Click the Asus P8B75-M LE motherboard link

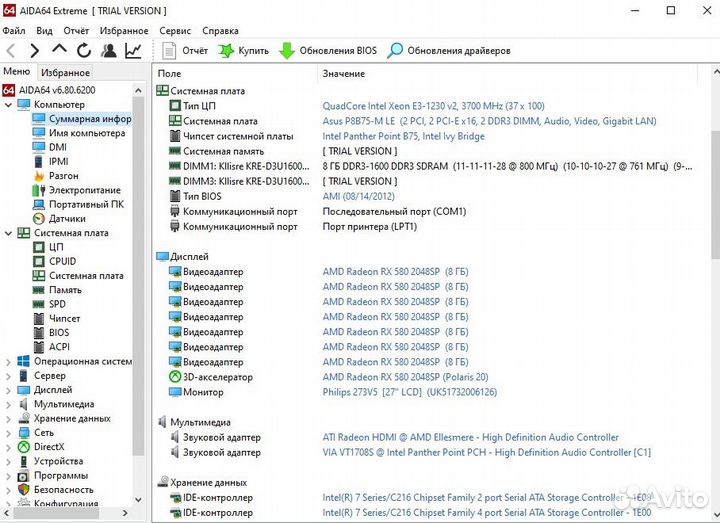(489, 121)
